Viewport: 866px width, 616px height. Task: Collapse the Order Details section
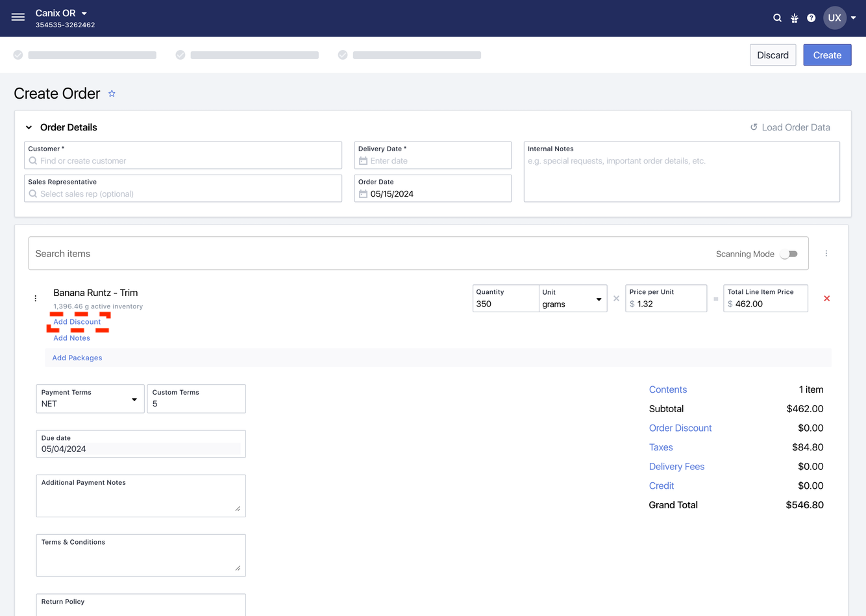click(x=29, y=127)
